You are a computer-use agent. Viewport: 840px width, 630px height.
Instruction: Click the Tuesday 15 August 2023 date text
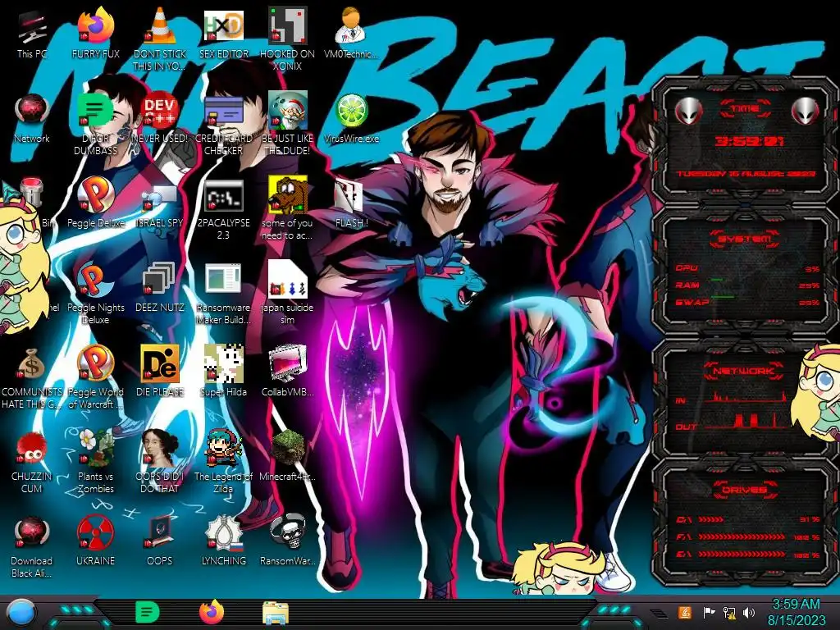pos(746,174)
